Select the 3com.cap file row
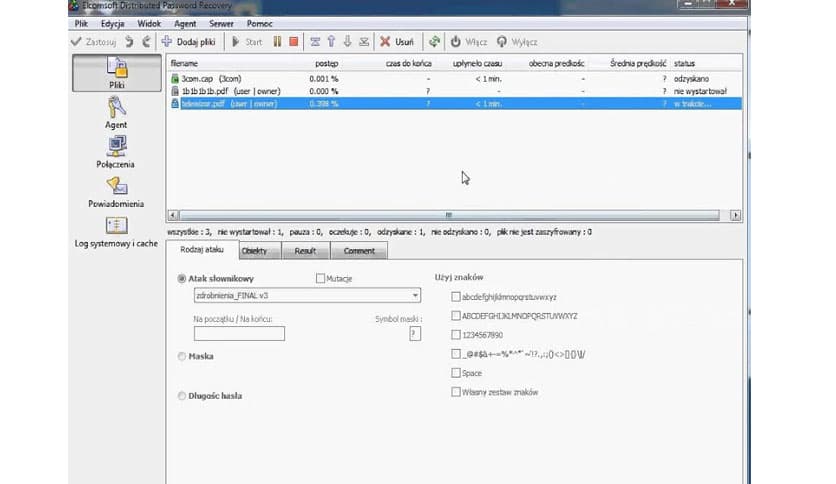 [x=454, y=78]
